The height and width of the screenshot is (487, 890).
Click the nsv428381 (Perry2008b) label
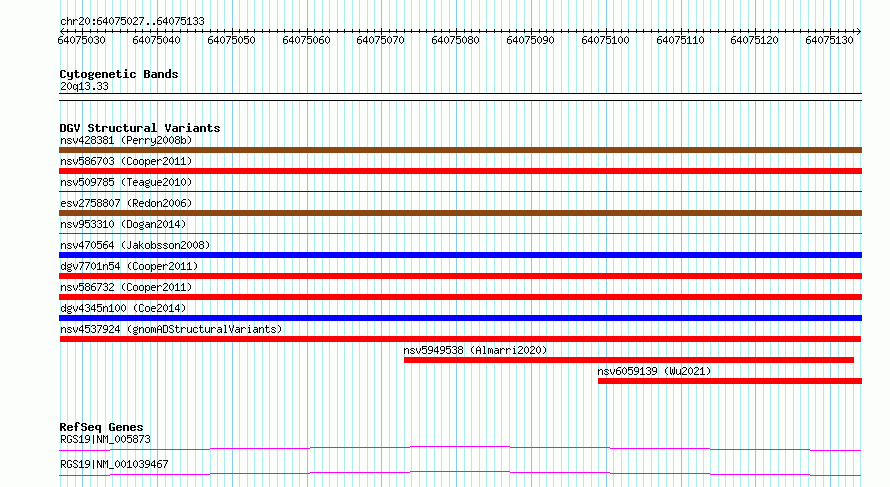(x=126, y=140)
